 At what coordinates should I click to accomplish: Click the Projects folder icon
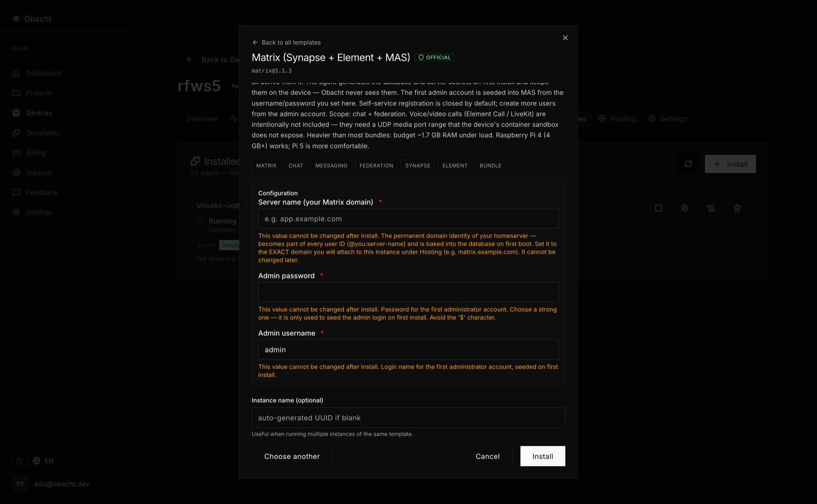point(16,93)
